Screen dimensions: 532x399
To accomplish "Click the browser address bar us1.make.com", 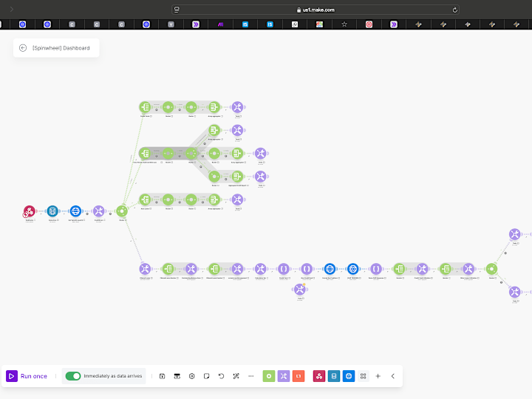I will pyautogui.click(x=316, y=10).
